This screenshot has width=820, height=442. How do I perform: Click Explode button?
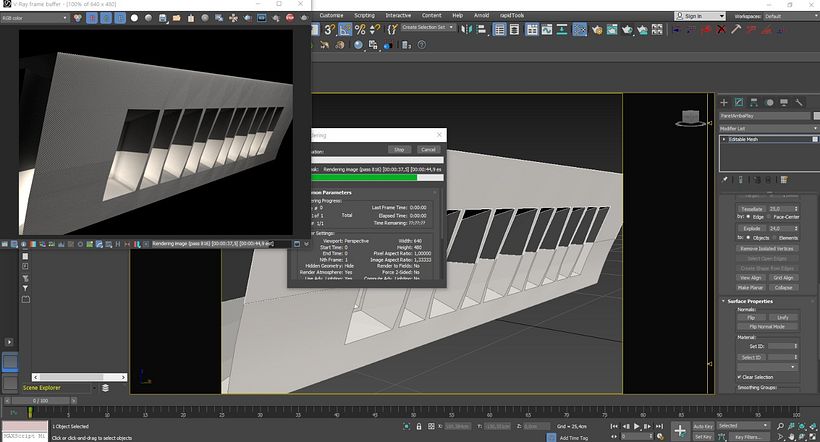(751, 229)
